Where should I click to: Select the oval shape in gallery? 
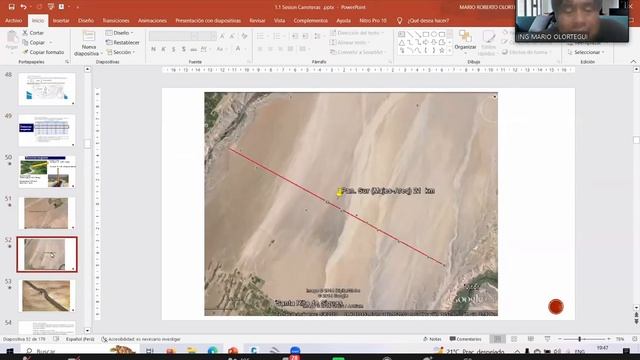click(x=434, y=34)
